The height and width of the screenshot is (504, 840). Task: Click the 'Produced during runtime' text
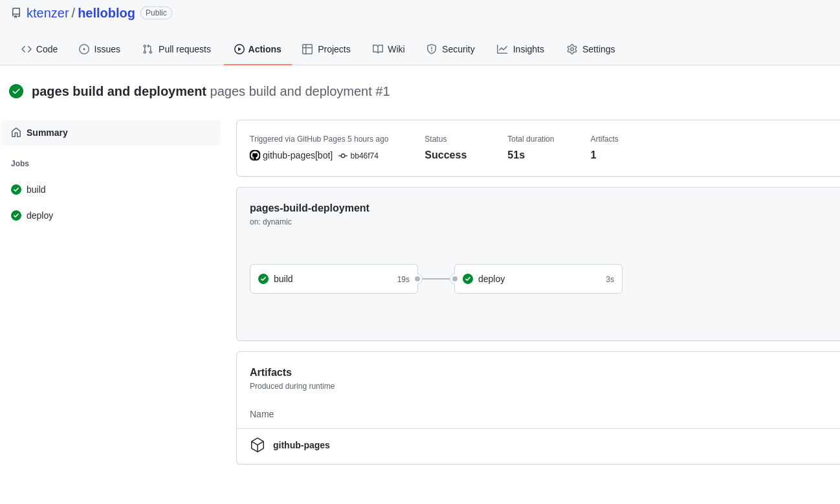[292, 386]
